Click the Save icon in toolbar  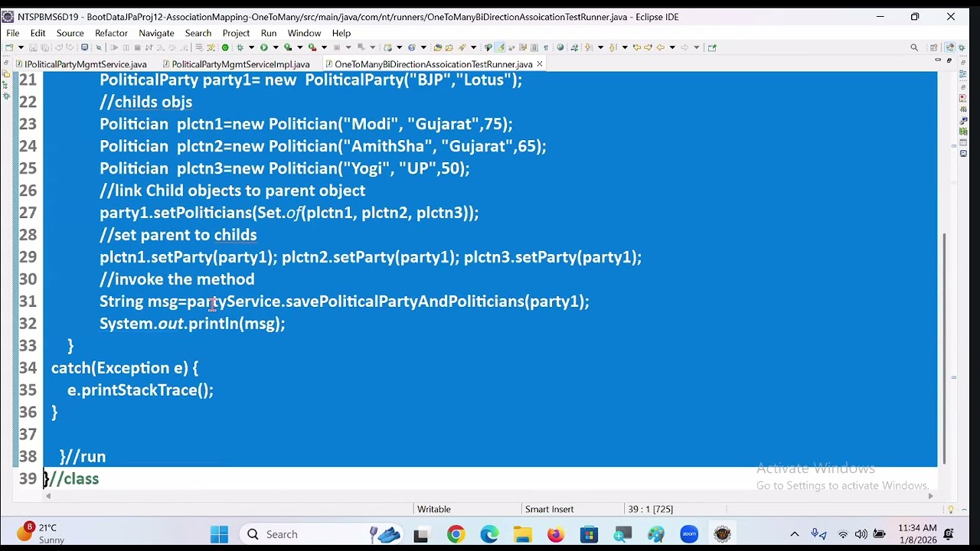(x=33, y=47)
